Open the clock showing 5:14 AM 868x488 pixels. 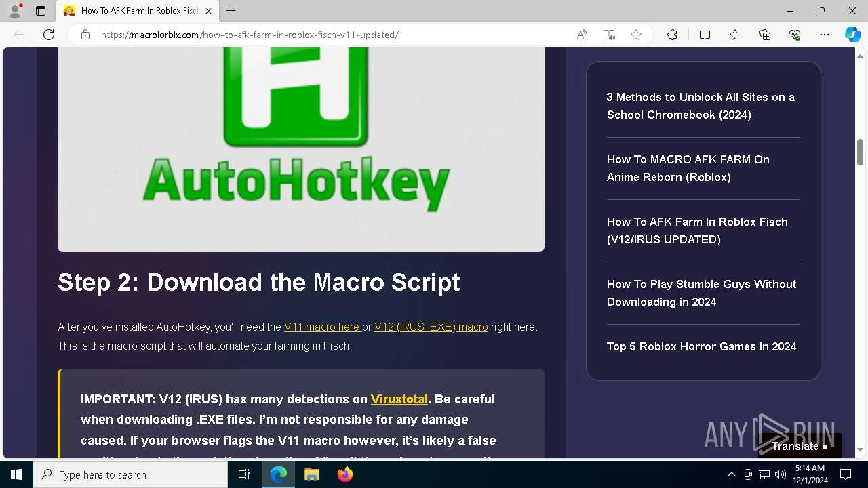(811, 474)
